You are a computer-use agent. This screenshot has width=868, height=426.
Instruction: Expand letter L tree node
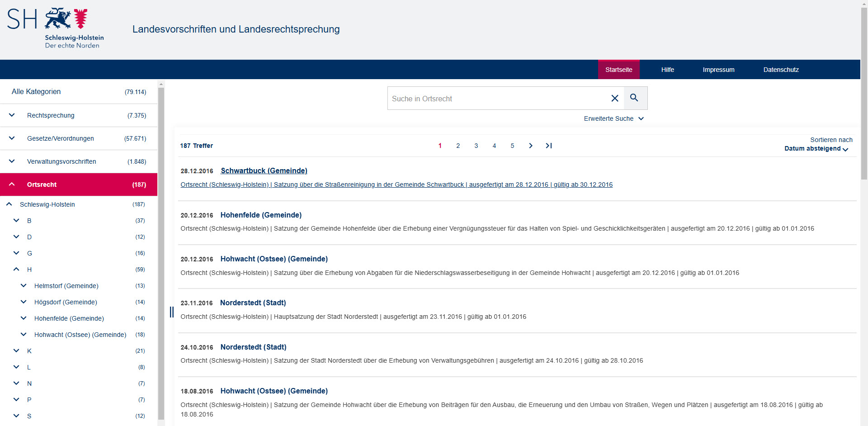[x=16, y=367]
